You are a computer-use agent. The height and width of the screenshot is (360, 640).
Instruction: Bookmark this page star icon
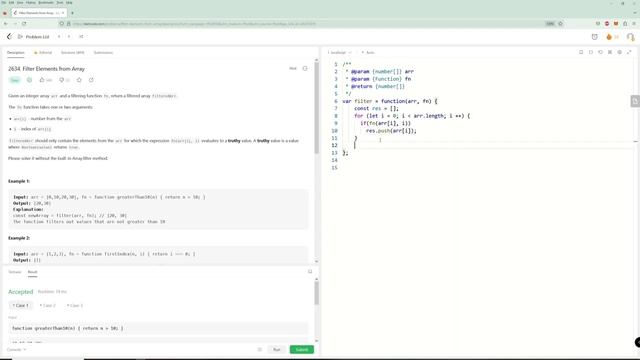click(x=560, y=24)
